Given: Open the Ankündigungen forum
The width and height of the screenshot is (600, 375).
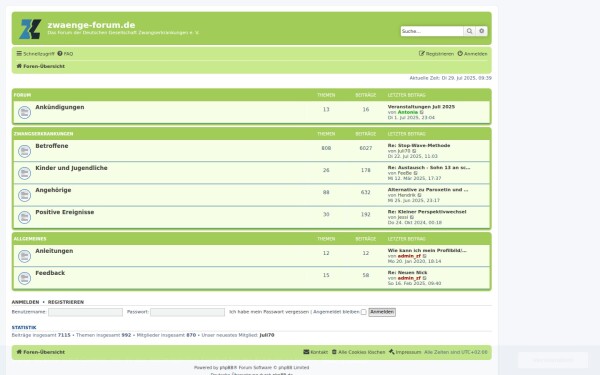Looking at the screenshot, I should click(x=60, y=107).
